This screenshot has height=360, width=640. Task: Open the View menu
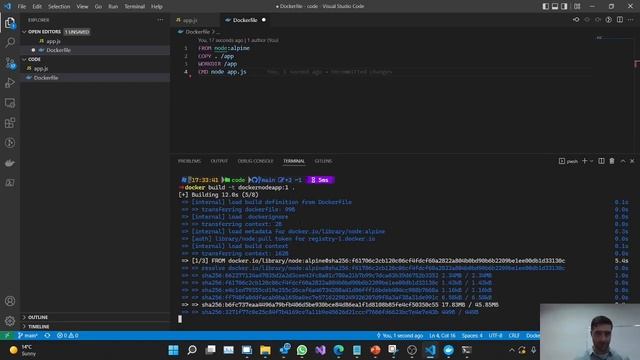82,7
